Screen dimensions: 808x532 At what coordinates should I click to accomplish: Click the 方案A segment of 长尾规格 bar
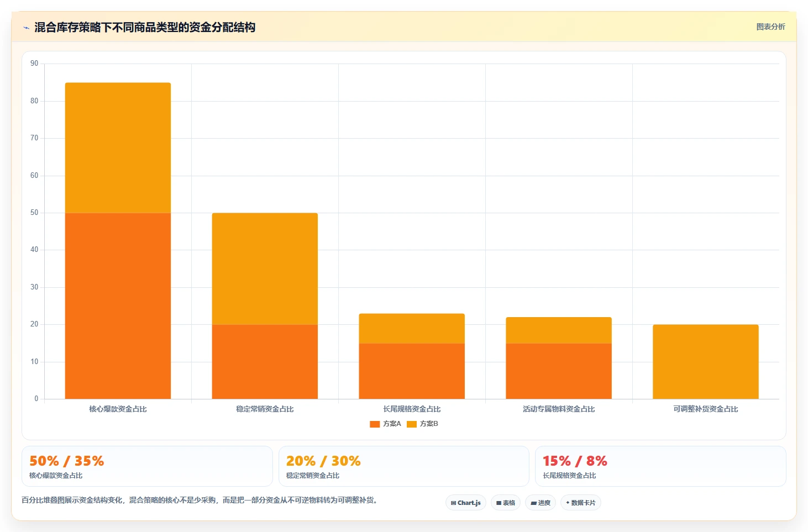(412, 371)
